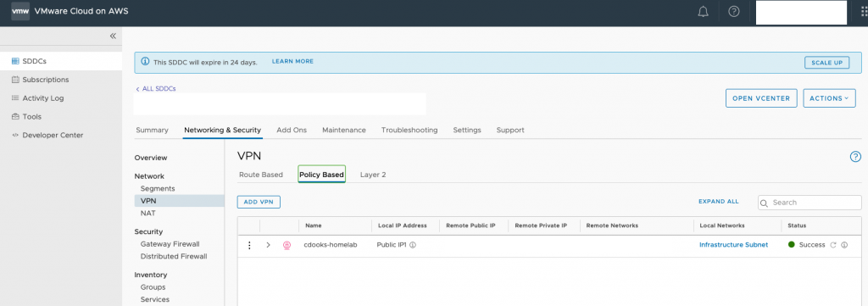Click the Activity Log list icon
This screenshot has height=306, width=868.
click(x=15, y=98)
